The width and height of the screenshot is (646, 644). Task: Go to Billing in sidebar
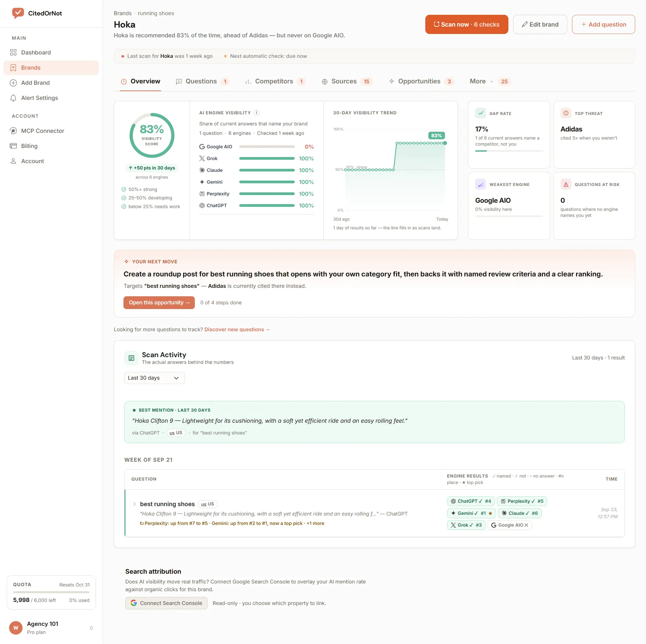51,146
